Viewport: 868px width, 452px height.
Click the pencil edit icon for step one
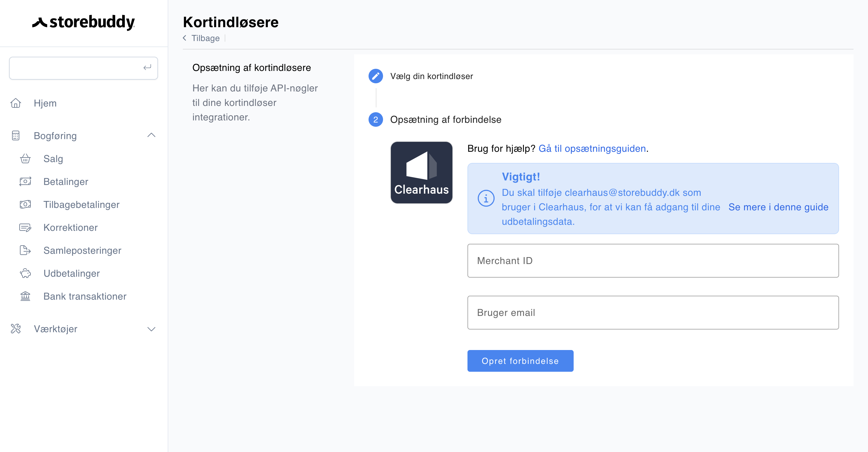point(375,76)
